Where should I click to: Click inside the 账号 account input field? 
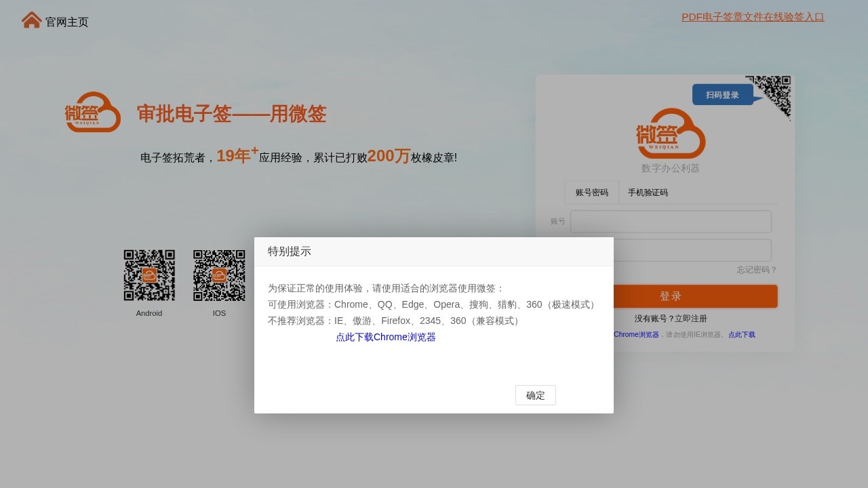[670, 221]
